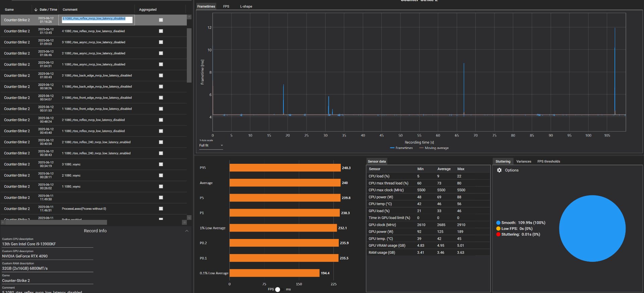Check Aggregated box for 1 1080_rtss_front_edge record
This screenshot has width=644, height=293.
pos(161,109)
